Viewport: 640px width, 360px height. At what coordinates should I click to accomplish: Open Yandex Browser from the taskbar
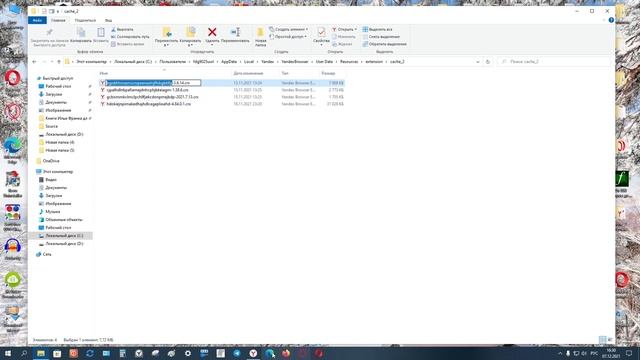[x=253, y=353]
